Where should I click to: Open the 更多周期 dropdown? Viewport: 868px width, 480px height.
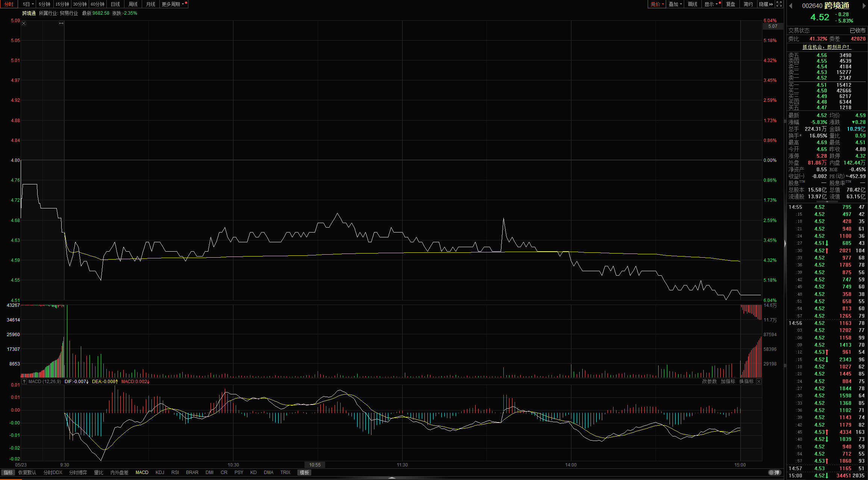173,4
